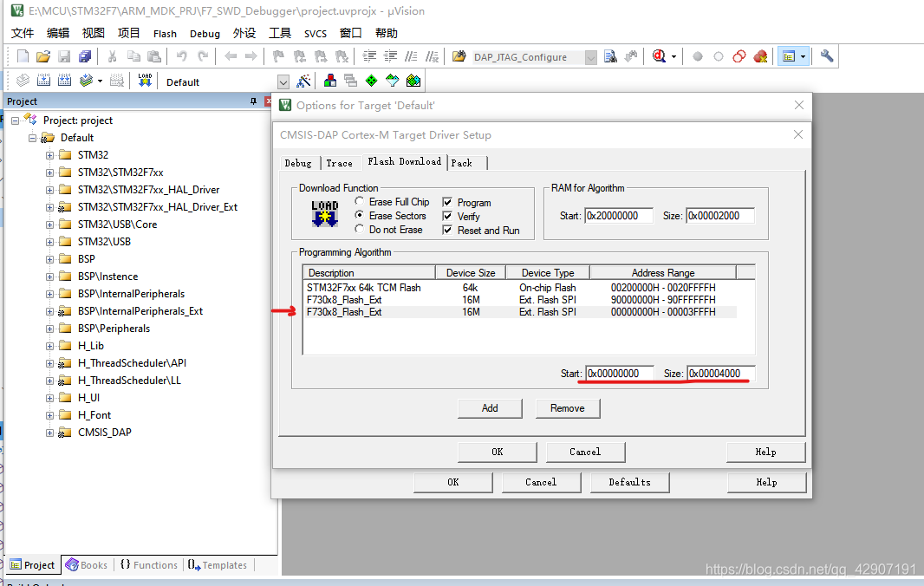924x586 pixels.
Task: Click the Insert Breakpoint red dot icon
Action: 698,56
